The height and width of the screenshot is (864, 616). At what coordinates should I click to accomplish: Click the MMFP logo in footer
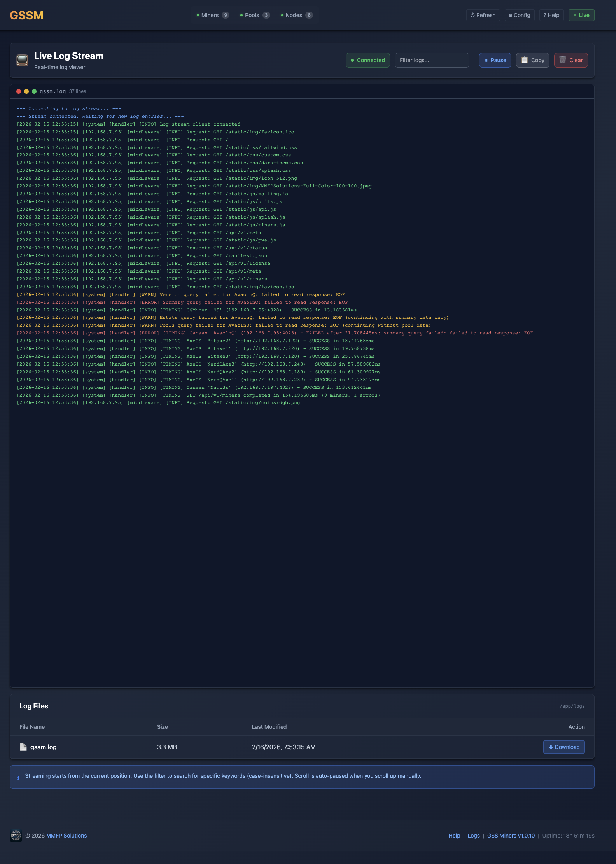click(x=16, y=835)
